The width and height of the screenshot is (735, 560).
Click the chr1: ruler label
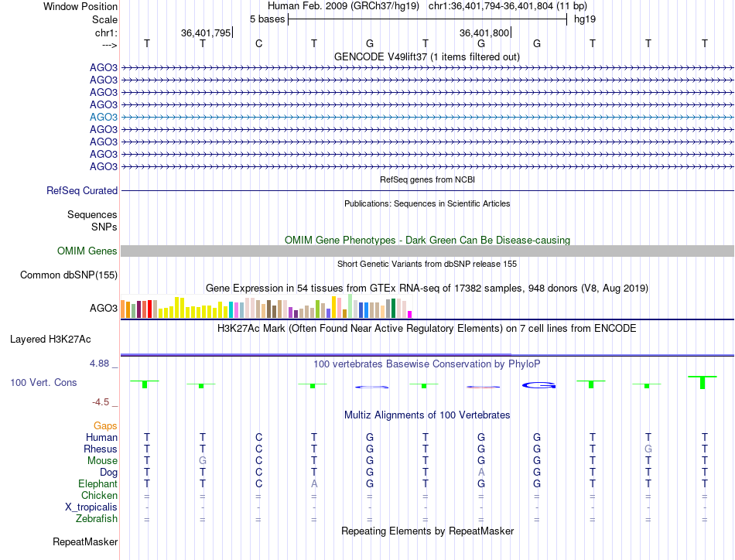106,32
